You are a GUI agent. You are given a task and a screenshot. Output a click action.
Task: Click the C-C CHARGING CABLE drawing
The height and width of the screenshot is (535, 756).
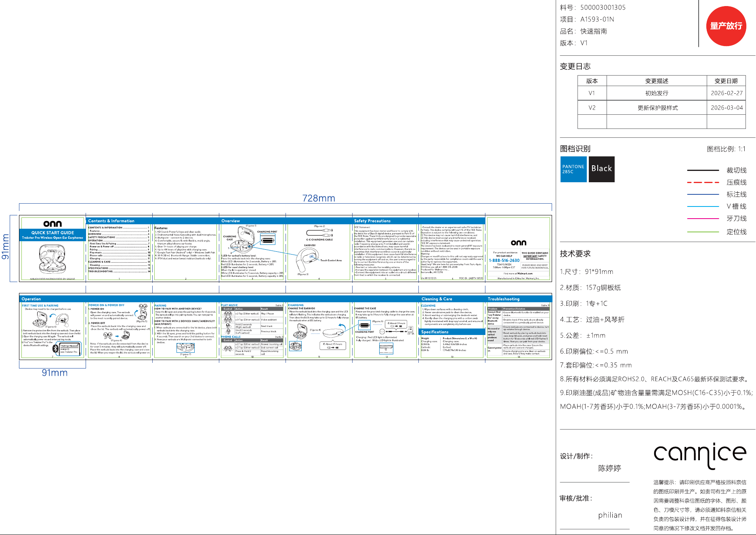319,233
